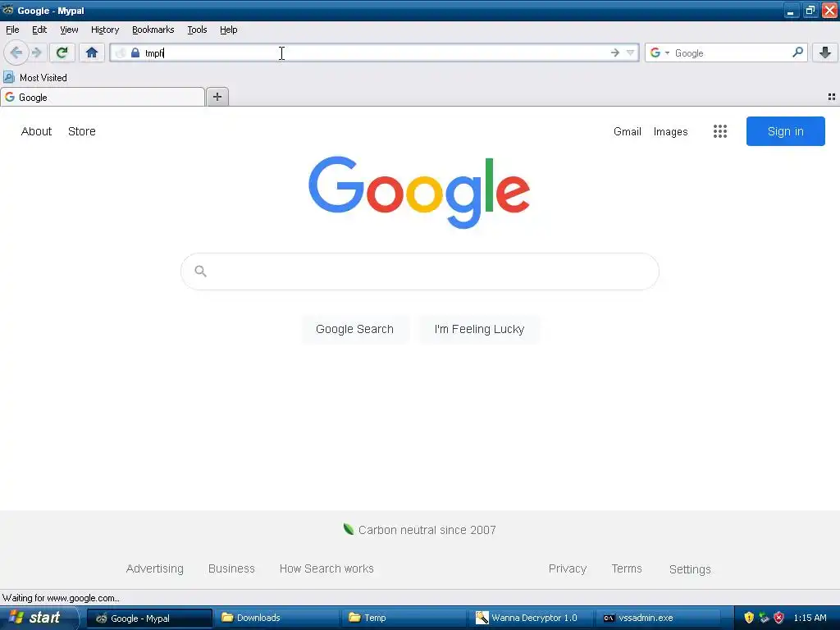Viewport: 840px width, 630px height.
Task: Open the Business footer link
Action: 231,568
